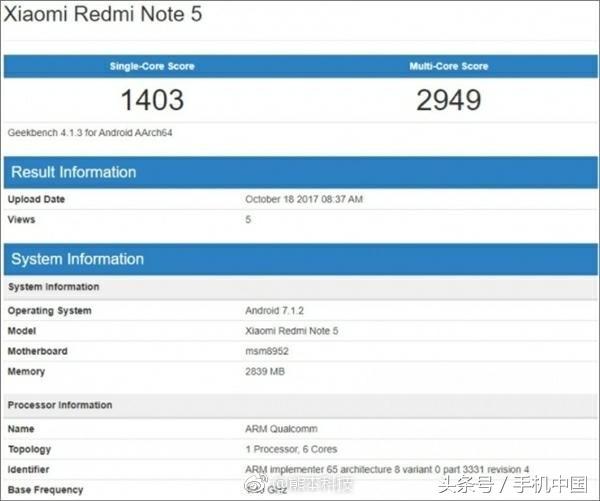Select the 'Views' row label
600x501 pixels.
tap(21, 220)
